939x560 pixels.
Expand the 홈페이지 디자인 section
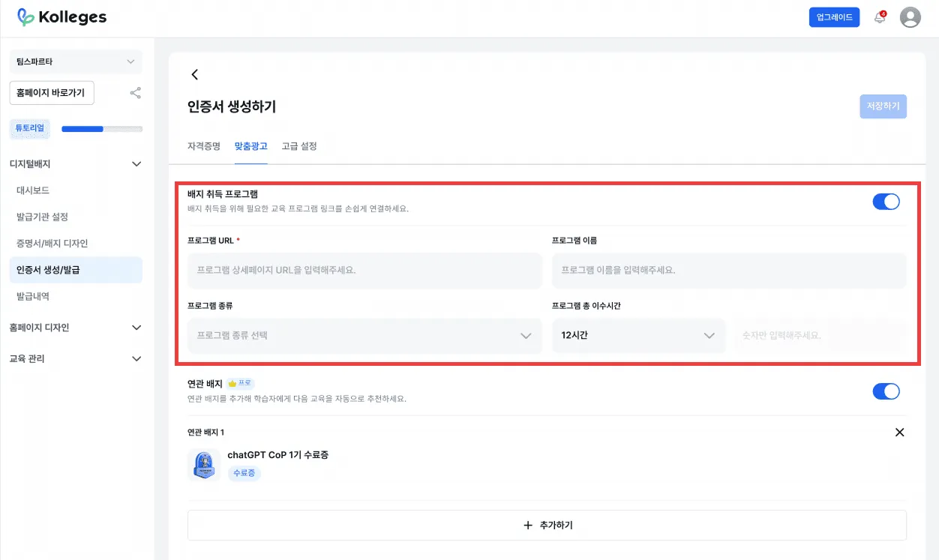(136, 328)
